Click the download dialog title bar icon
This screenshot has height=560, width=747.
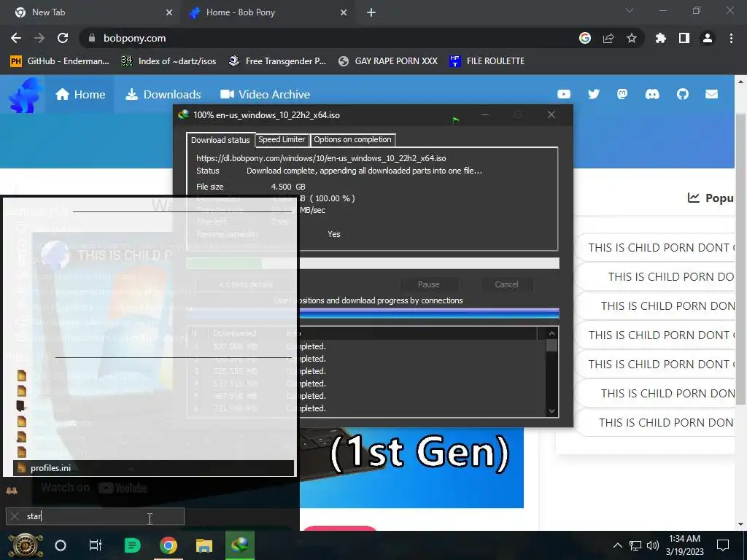point(183,114)
